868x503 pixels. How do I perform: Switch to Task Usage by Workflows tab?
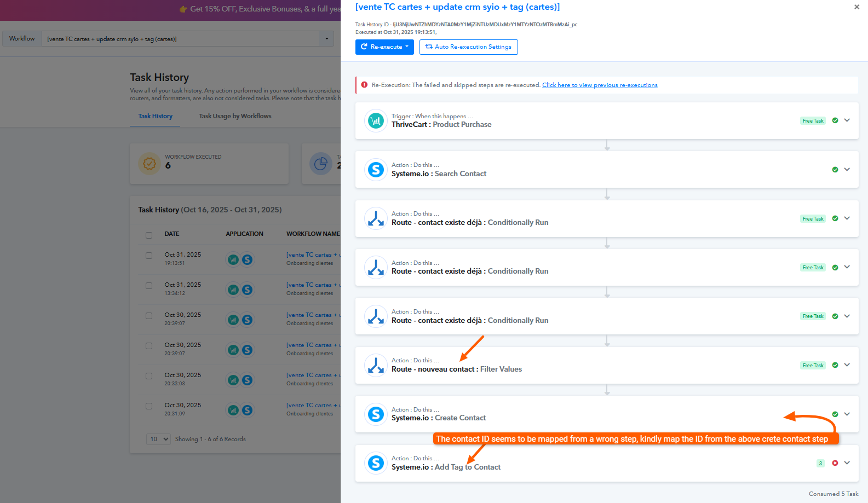[235, 116]
